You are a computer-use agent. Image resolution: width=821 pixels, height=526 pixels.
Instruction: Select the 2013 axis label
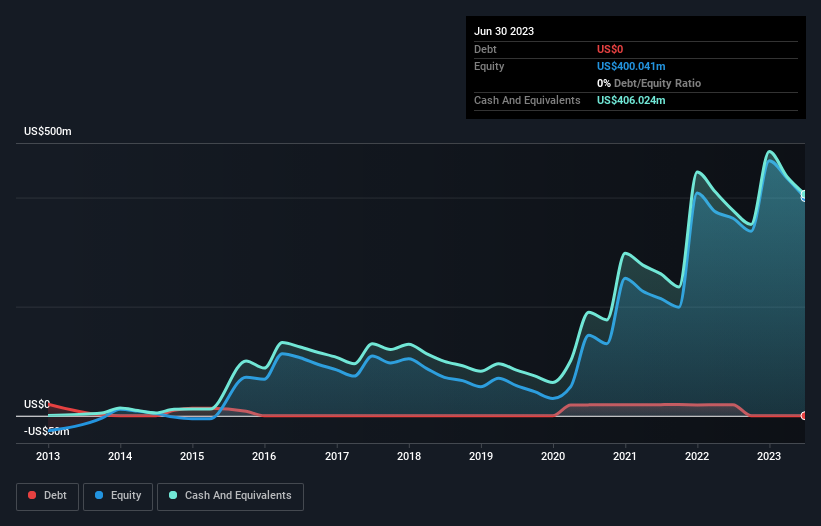tap(48, 456)
